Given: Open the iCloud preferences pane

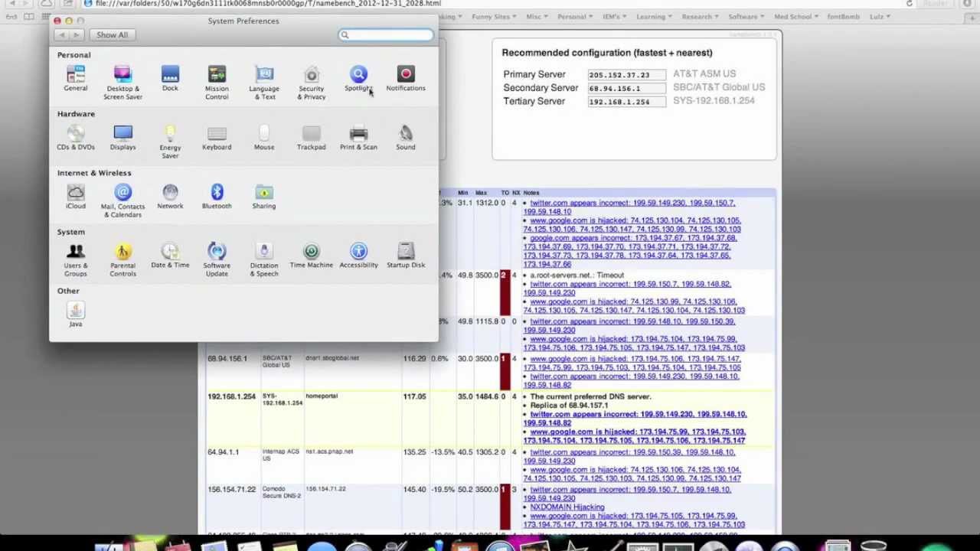Looking at the screenshot, I should 75,197.
